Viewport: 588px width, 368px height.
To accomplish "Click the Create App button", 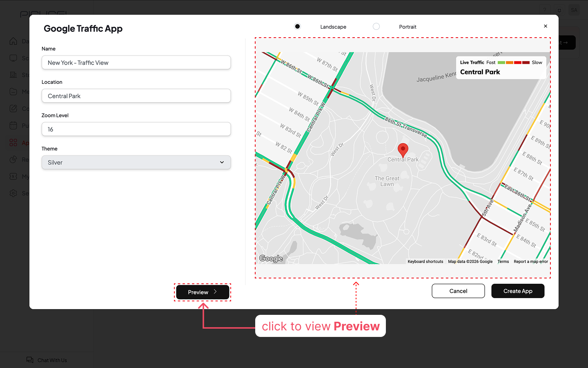I will click(x=517, y=291).
